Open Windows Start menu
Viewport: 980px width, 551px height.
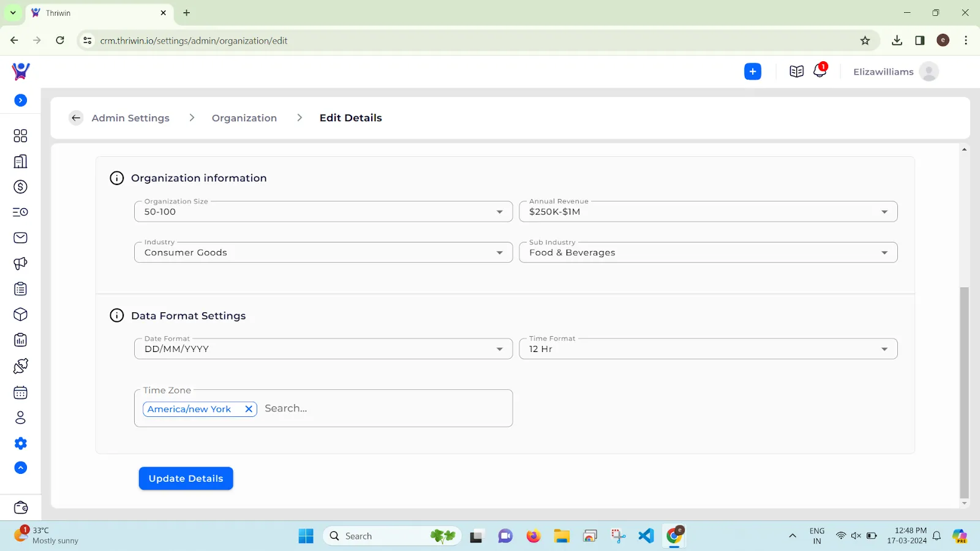click(x=306, y=536)
